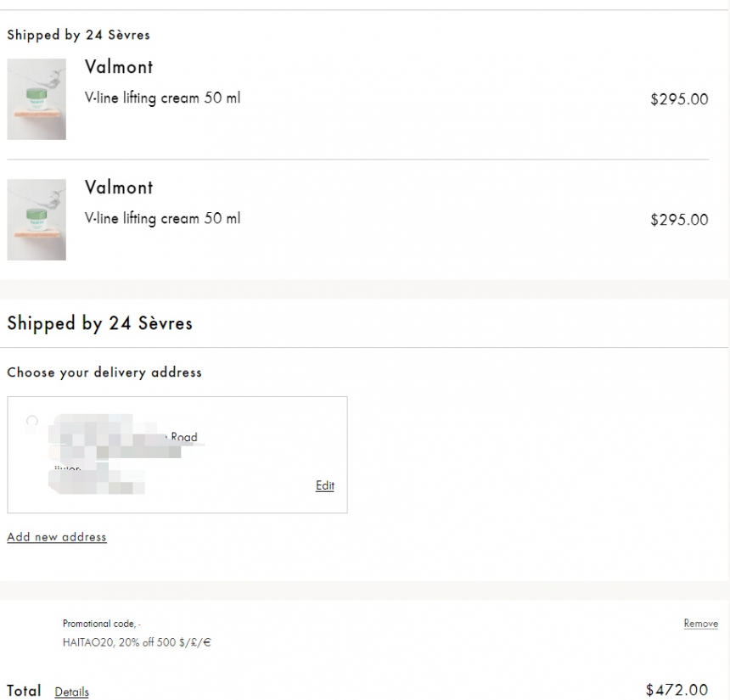
Task: Open the Details link beside Total
Action: (x=71, y=692)
